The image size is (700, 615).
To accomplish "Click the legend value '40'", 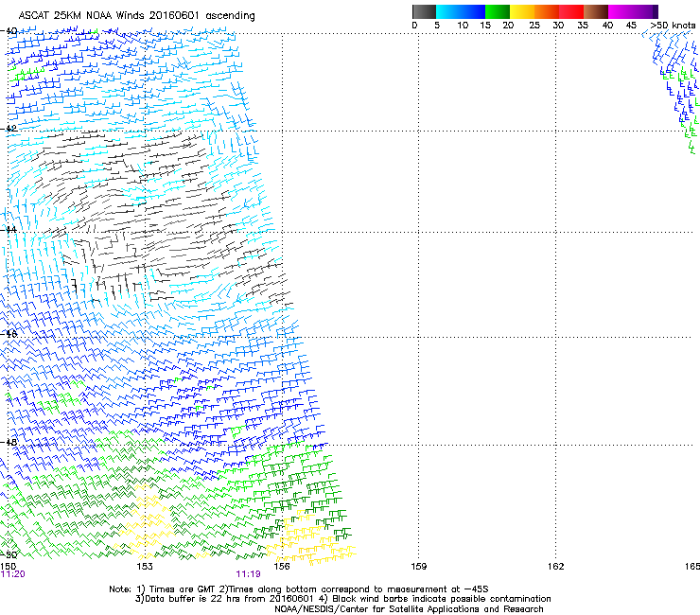I will tap(607, 26).
